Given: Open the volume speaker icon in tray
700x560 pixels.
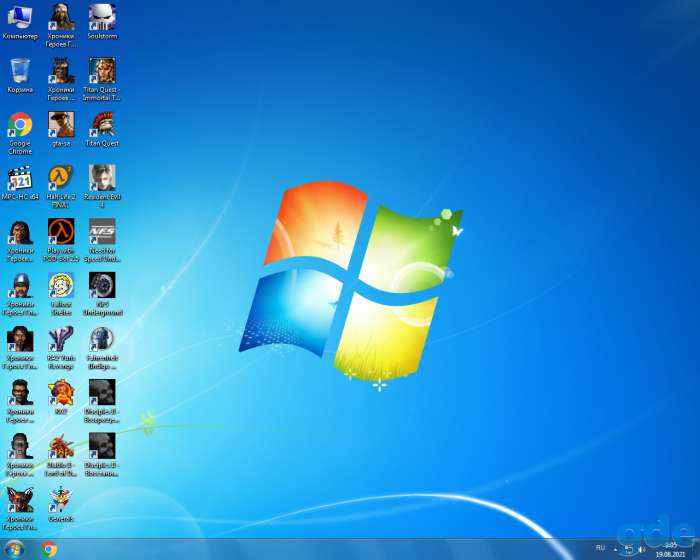Looking at the screenshot, I should pyautogui.click(x=642, y=549).
